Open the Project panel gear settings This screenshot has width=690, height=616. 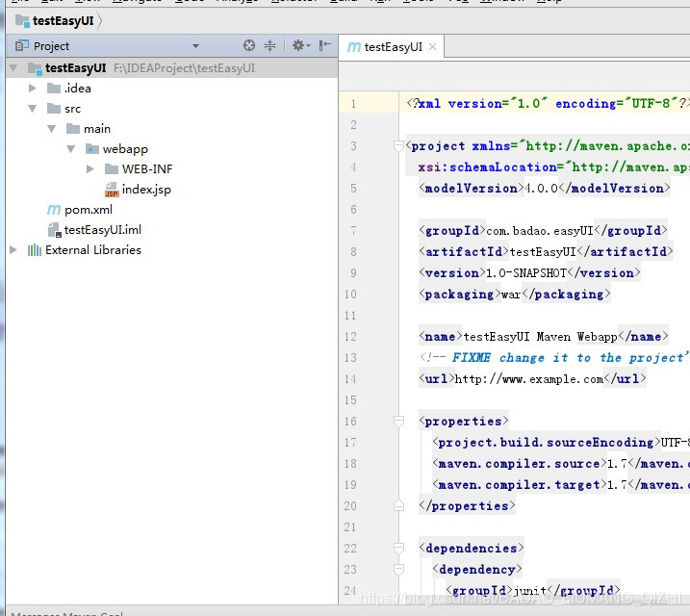(x=301, y=45)
